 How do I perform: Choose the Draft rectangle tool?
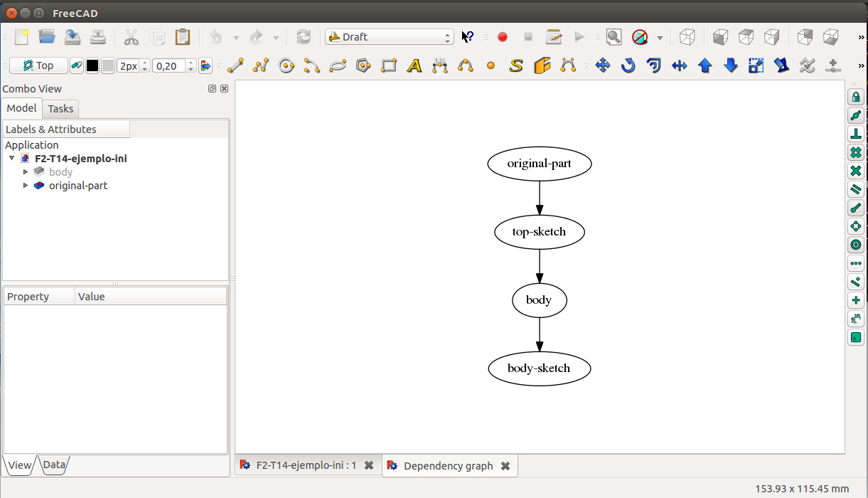click(x=389, y=66)
